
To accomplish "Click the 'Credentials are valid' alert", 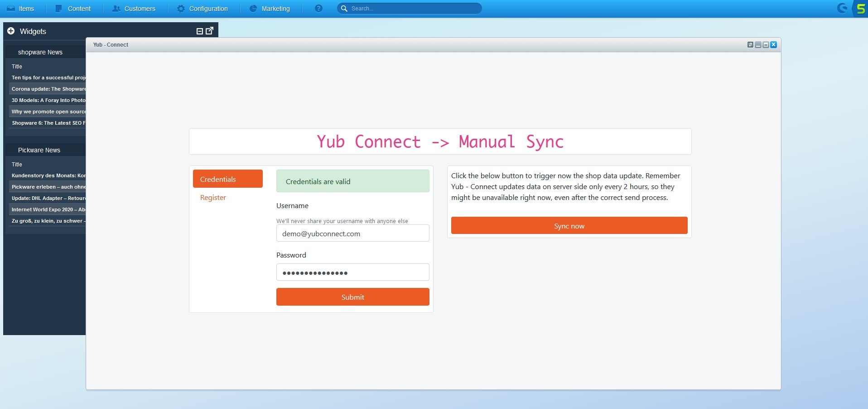I will 353,181.
